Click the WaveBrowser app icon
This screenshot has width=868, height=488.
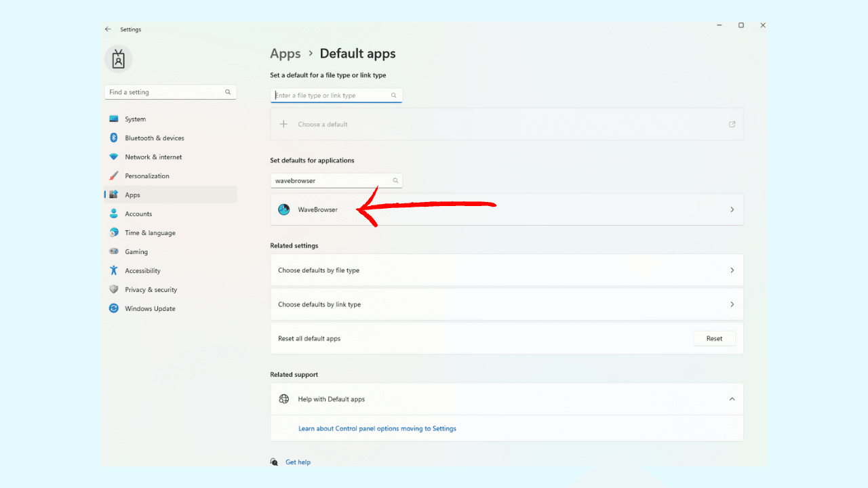coord(284,209)
